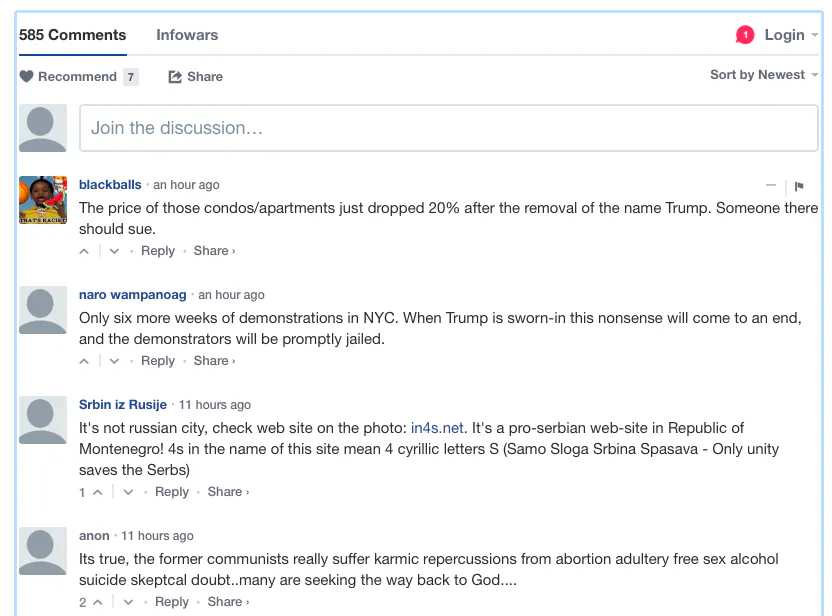The image size is (832, 616).
Task: Expand the Login dropdown menu
Action: pyautogui.click(x=791, y=35)
